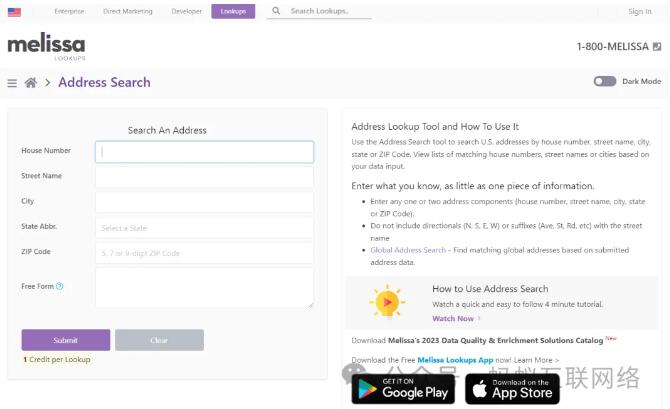Click the phone icon beside 1-800-MELISSA
Screen dimensions: 670x409
pyautogui.click(x=657, y=46)
